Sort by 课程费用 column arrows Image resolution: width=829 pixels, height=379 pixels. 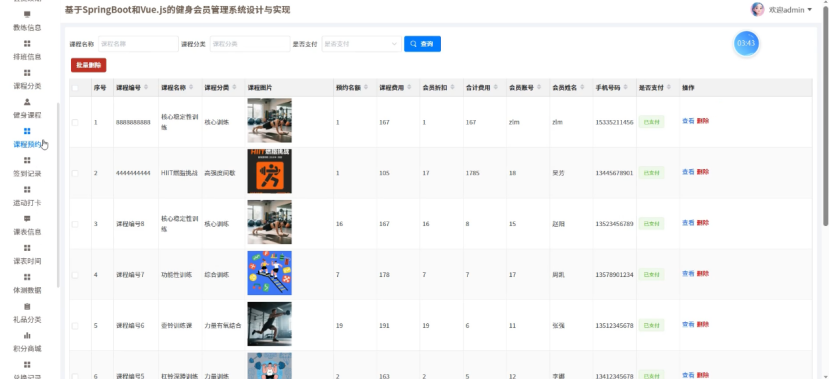click(x=409, y=87)
